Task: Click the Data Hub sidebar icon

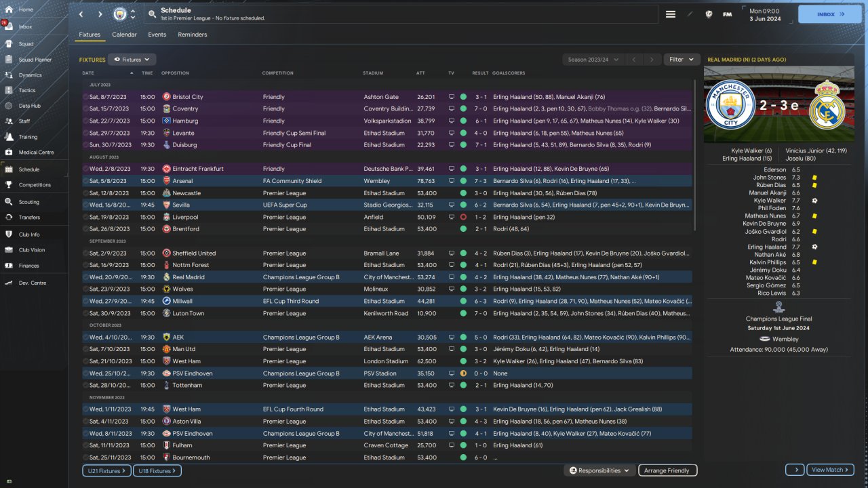Action: coord(9,106)
